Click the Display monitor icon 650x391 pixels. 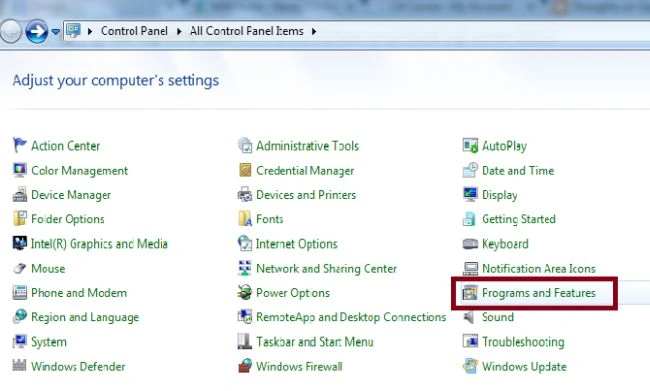470,194
